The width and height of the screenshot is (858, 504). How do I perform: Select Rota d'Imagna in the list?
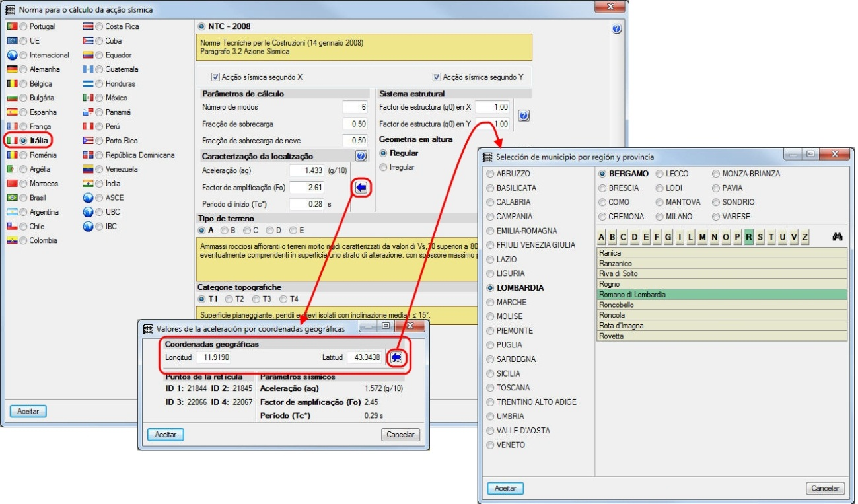coord(721,326)
